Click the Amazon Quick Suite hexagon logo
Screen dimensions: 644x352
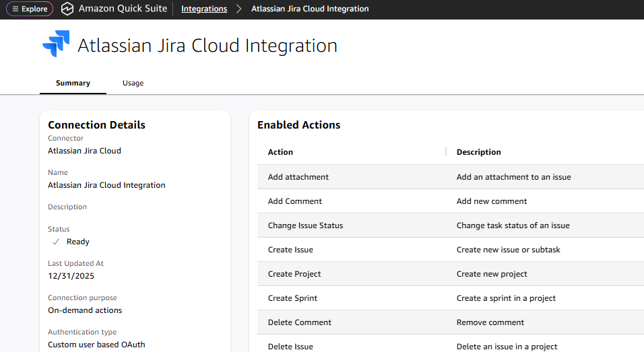(x=67, y=9)
